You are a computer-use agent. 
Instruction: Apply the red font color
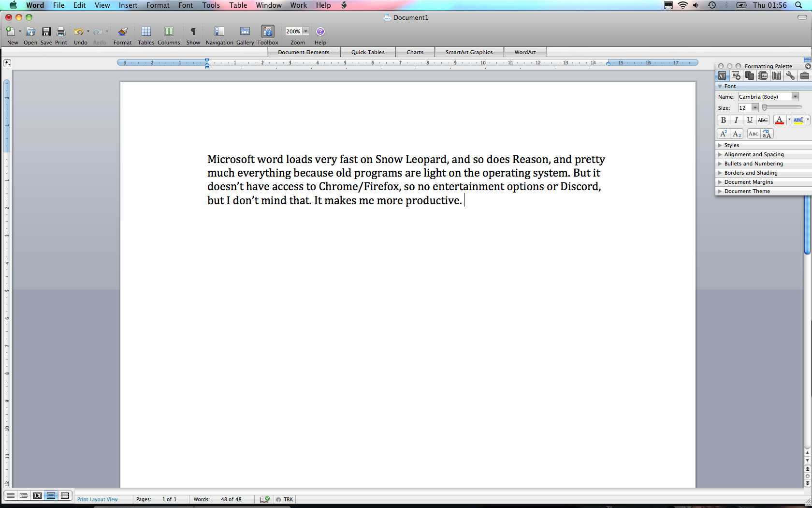(x=779, y=120)
